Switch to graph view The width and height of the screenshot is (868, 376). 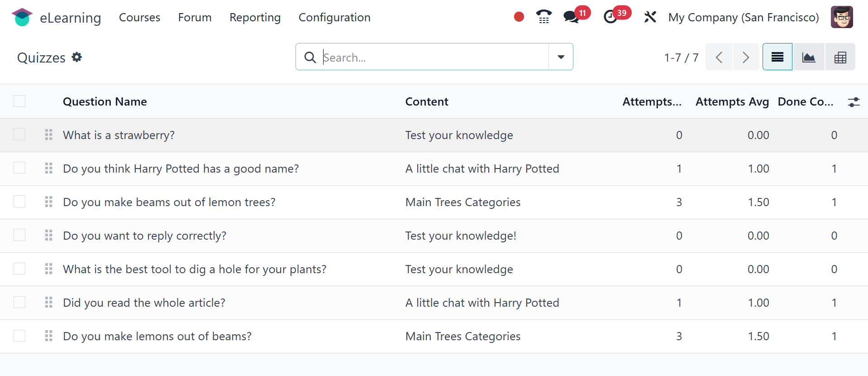[x=808, y=57]
